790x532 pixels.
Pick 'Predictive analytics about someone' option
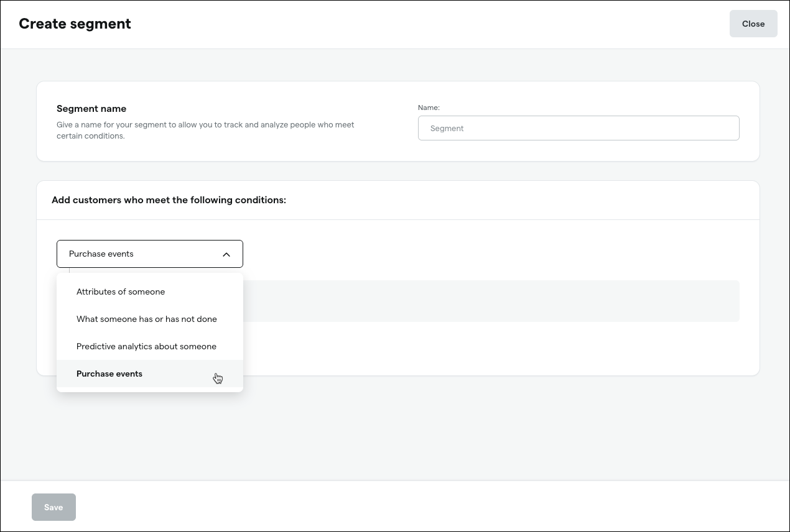146,346
